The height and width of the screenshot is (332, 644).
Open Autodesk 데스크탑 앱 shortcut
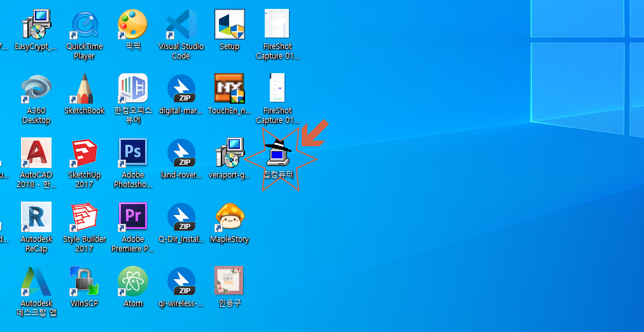(36, 281)
